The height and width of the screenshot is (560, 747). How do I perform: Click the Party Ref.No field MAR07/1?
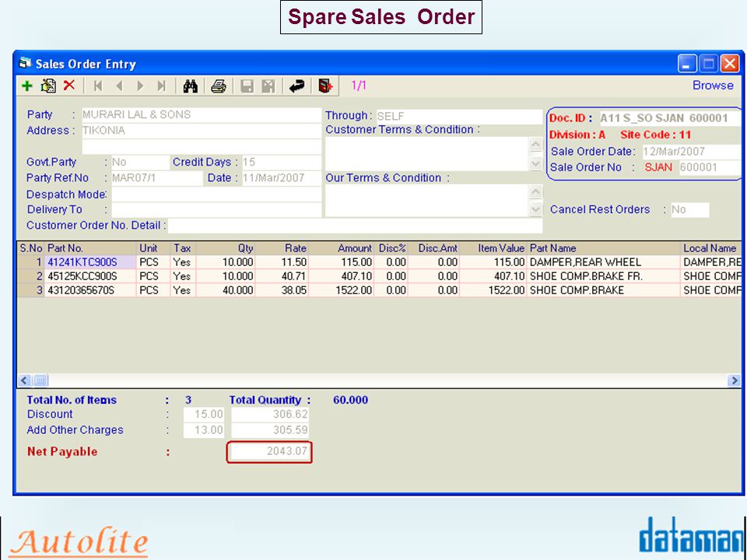pos(156,178)
